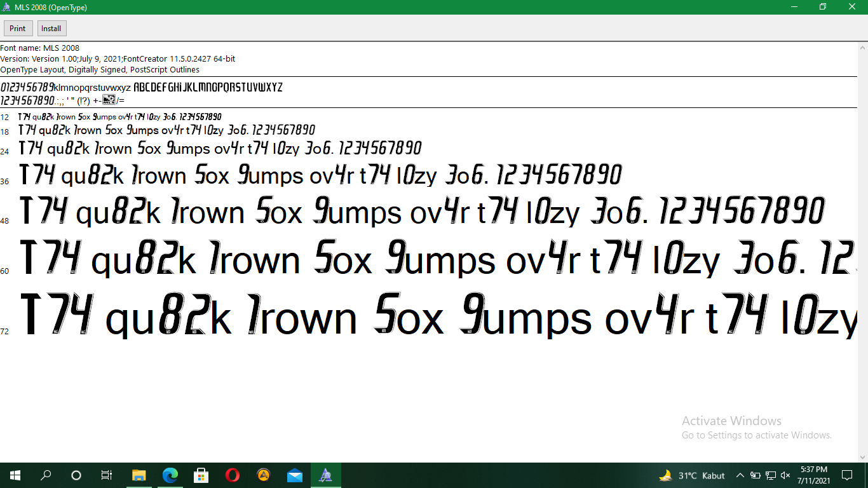
Task: Open File Explorer from the taskbar
Action: pyautogui.click(x=139, y=475)
